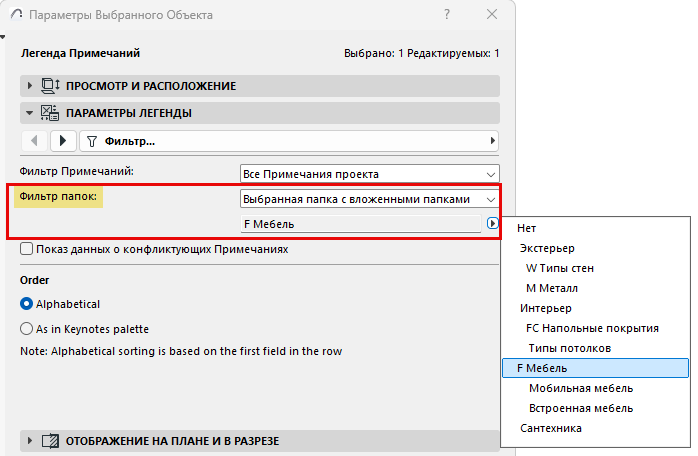Select Мобильная мебель subfolder
This screenshot has width=698, height=456.
point(596,388)
